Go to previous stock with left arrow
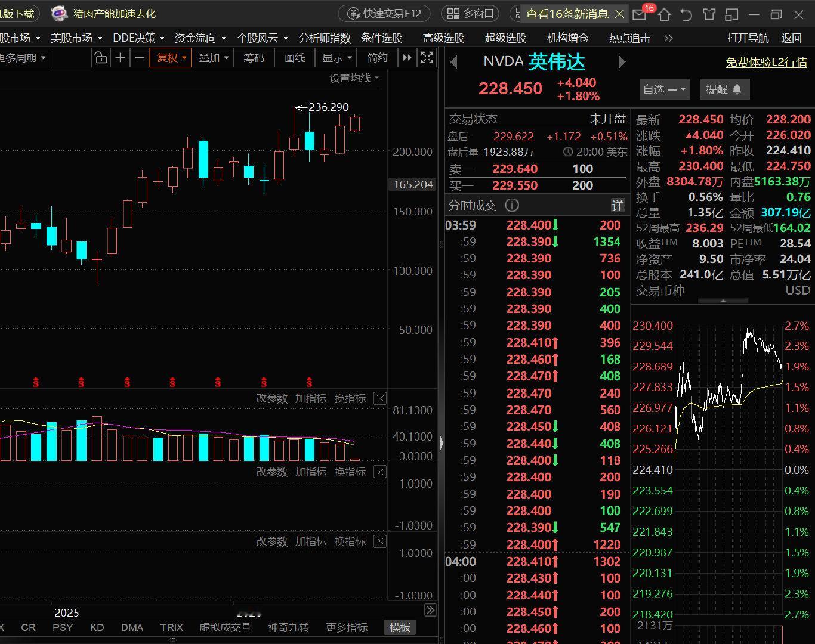The width and height of the screenshot is (815, 644). pos(453,62)
